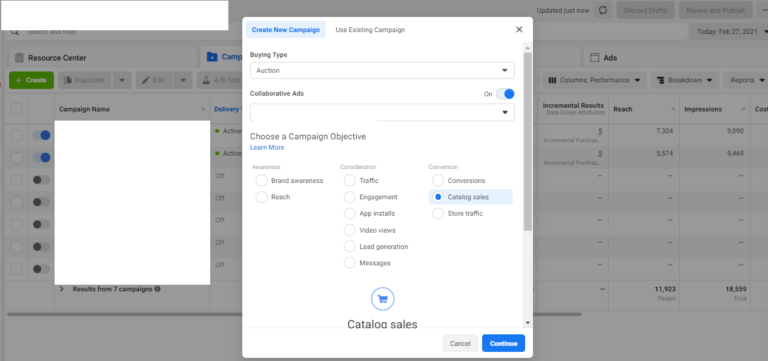
Task: Click Review and Publish button
Action: (x=715, y=10)
